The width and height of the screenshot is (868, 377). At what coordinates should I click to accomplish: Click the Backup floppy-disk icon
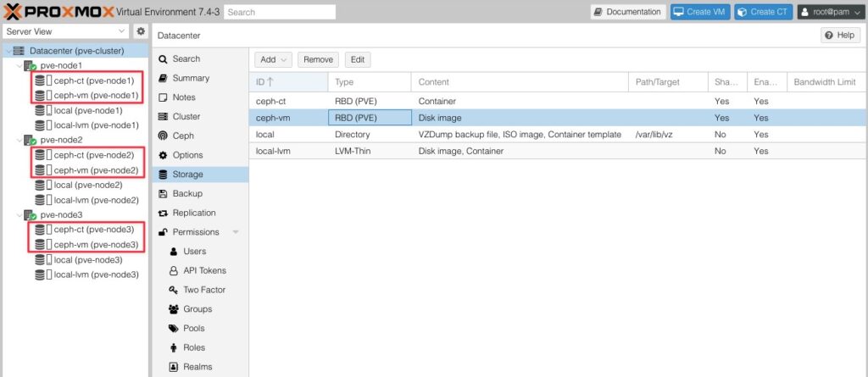coord(162,194)
